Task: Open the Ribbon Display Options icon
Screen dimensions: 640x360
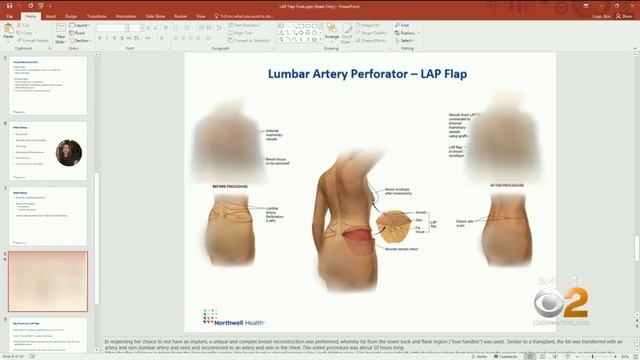Action: (586, 6)
